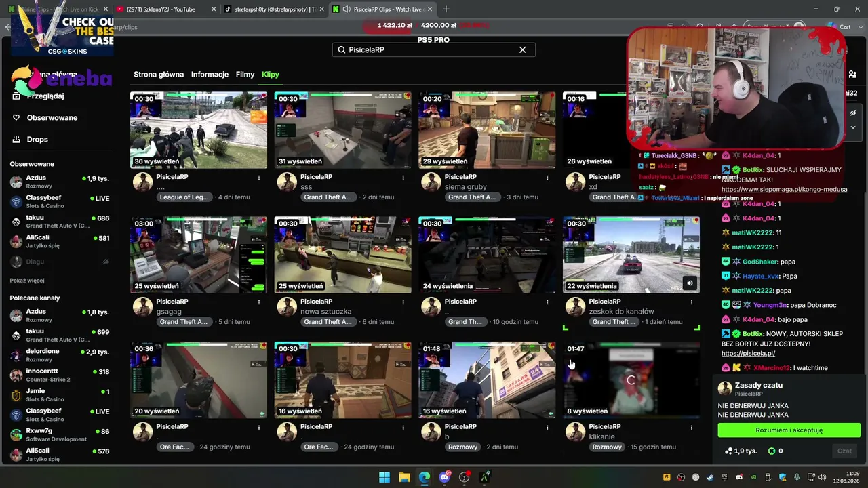The width and height of the screenshot is (868, 488).
Task: Click the Rozmowy tag on 'klikanie' clip
Action: click(x=607, y=447)
